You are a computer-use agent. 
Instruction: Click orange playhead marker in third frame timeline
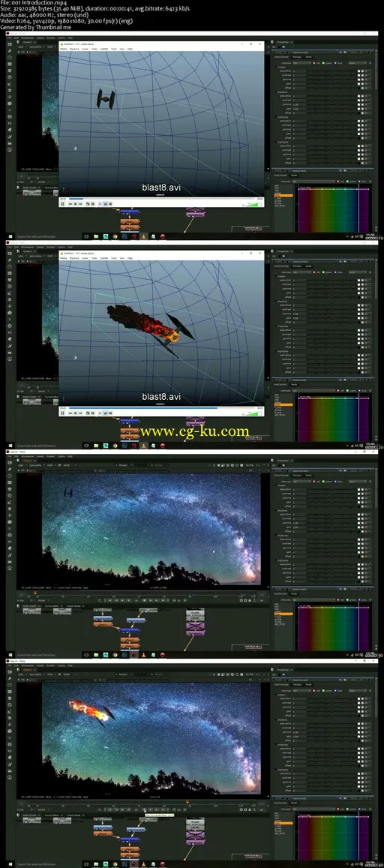point(36,593)
